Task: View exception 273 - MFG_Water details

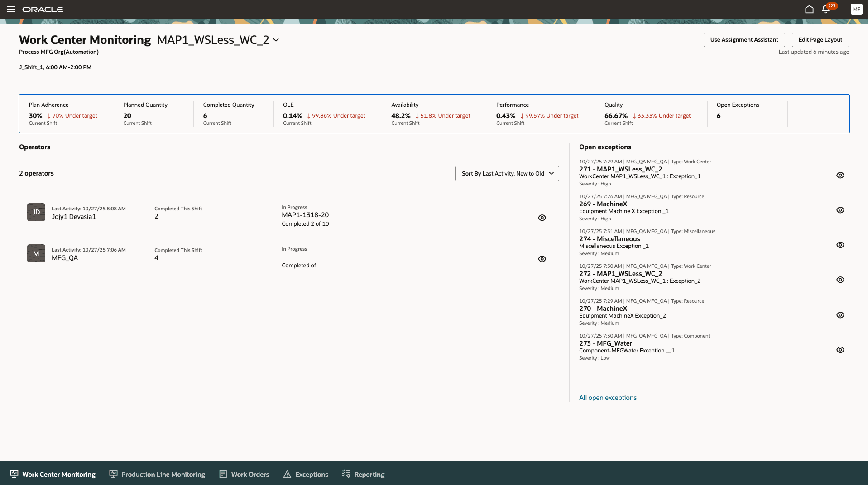Action: (840, 349)
